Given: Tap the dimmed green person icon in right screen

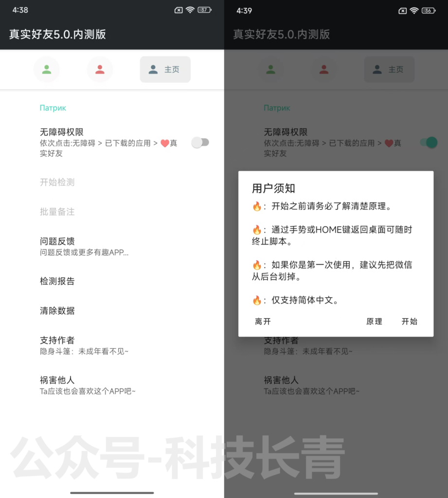Looking at the screenshot, I should (x=271, y=69).
